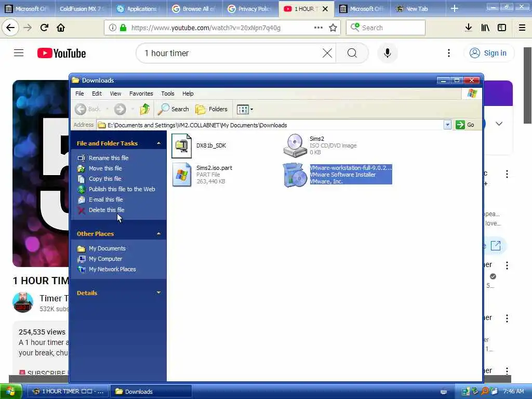
Task: Go to My Network Places
Action: pos(112,270)
